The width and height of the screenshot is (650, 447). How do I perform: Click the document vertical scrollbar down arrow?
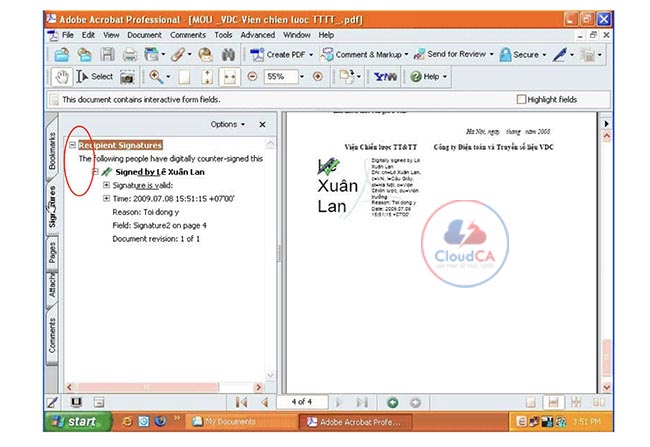pyautogui.click(x=606, y=387)
